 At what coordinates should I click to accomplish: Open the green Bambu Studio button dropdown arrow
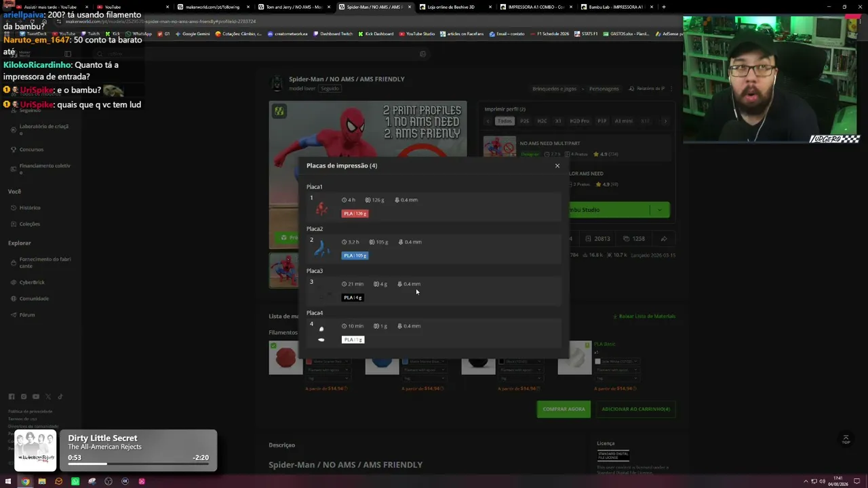(659, 210)
